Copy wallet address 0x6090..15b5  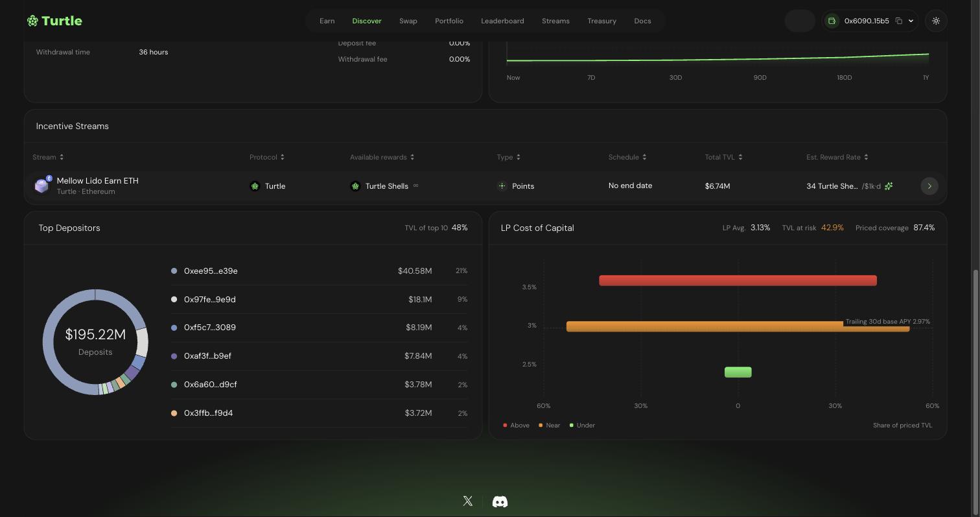pos(899,21)
